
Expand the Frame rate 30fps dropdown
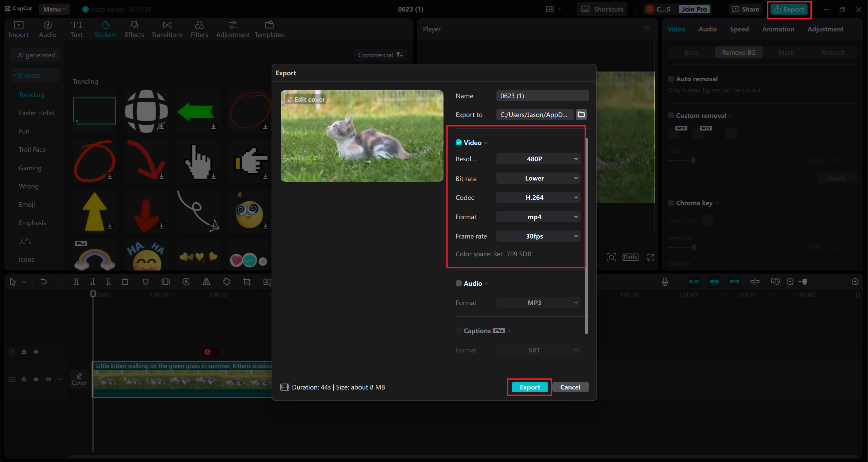[x=538, y=236]
